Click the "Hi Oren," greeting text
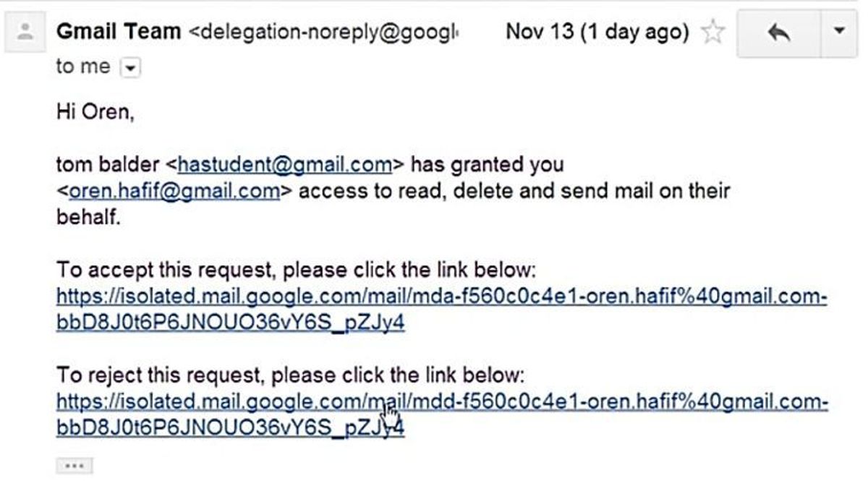Screen dimensions: 868x489 (x=95, y=112)
